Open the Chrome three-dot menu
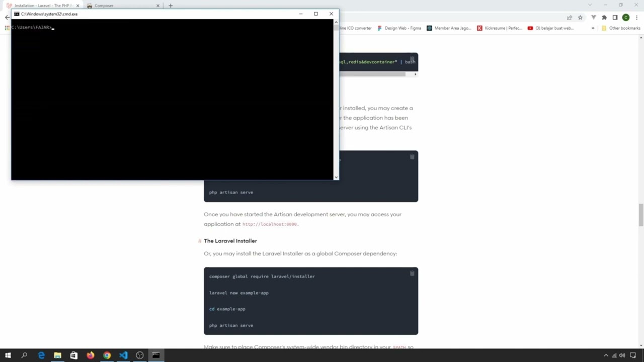The image size is (644, 362). pyautogui.click(x=637, y=18)
